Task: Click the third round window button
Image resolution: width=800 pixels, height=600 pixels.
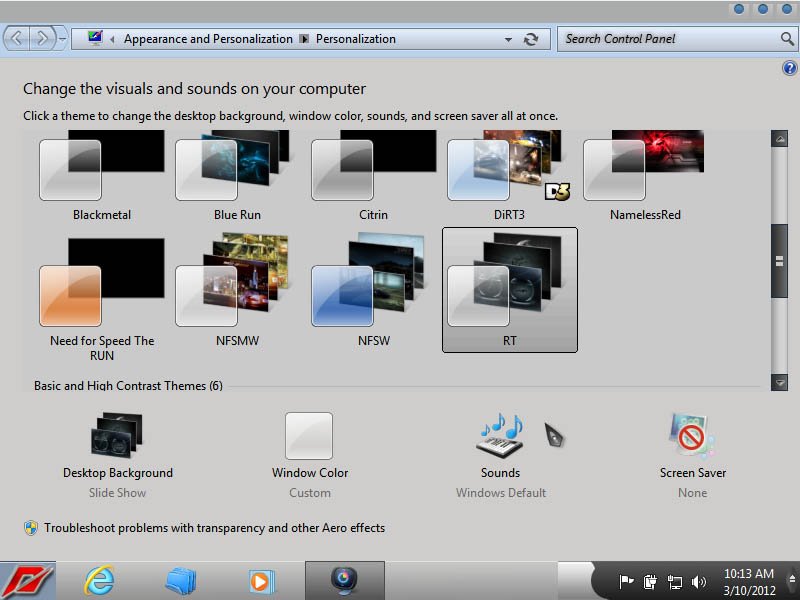Action: click(x=786, y=9)
